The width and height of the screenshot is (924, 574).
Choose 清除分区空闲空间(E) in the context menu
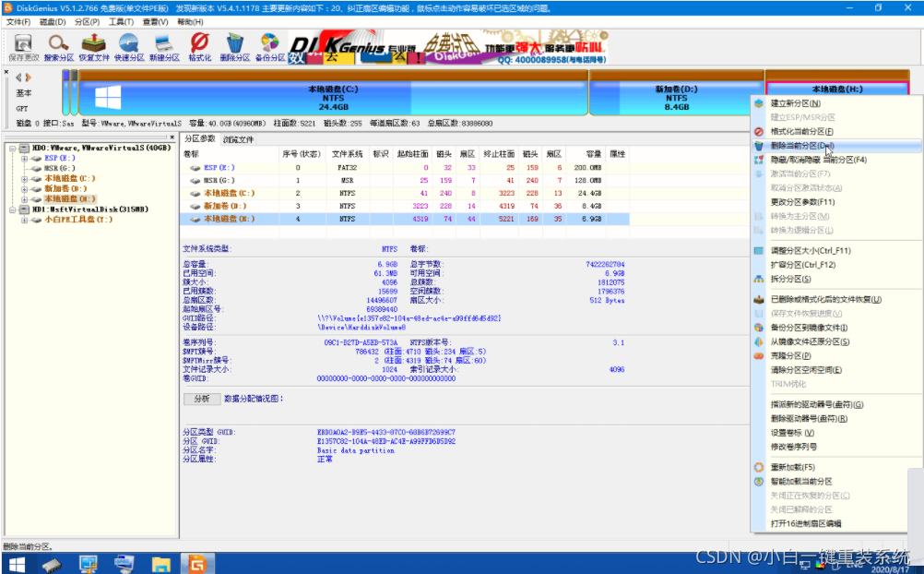point(806,370)
